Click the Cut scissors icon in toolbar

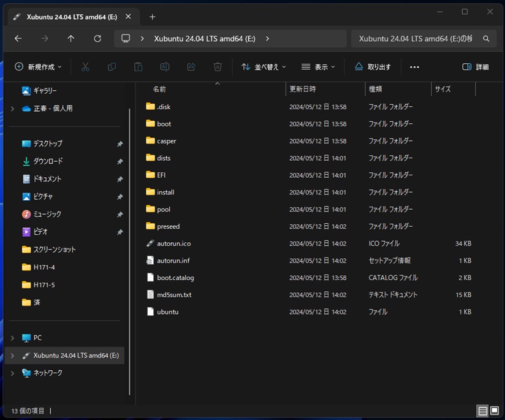coord(85,67)
